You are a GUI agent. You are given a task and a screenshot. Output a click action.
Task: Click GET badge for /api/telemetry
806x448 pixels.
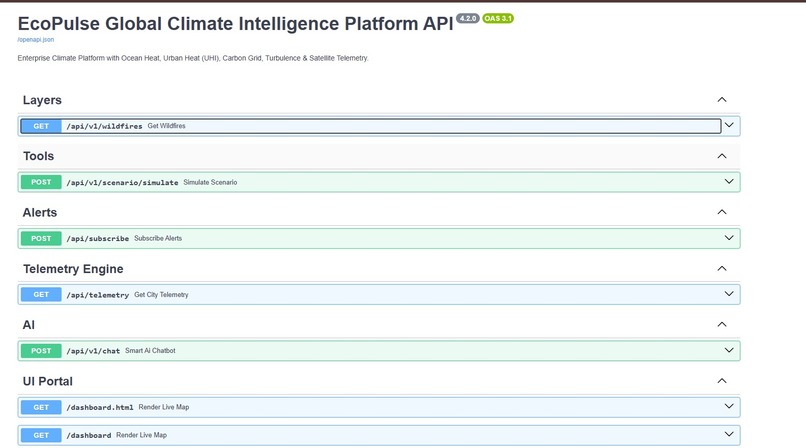pyautogui.click(x=41, y=294)
